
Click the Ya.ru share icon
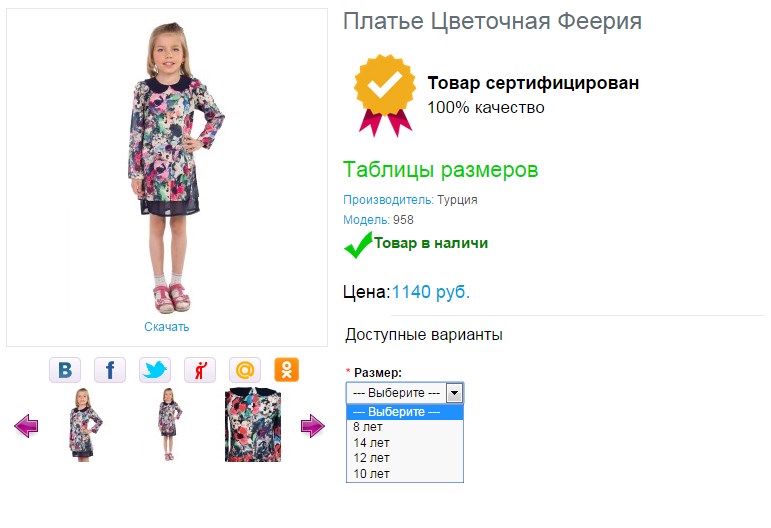pyautogui.click(x=200, y=370)
